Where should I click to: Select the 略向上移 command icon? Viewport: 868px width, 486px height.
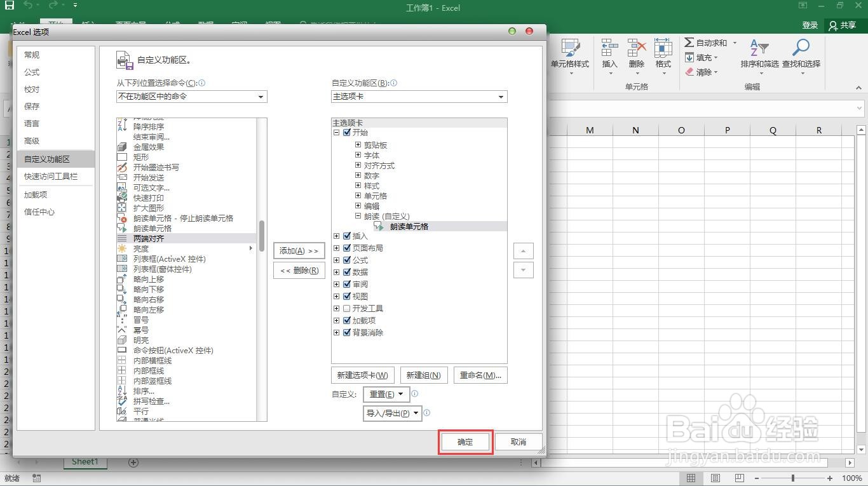(x=122, y=279)
